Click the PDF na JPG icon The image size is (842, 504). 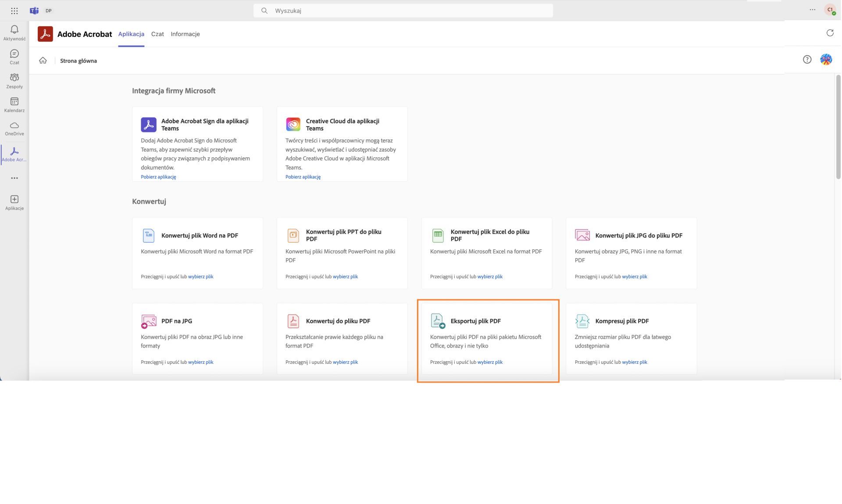coord(149,321)
